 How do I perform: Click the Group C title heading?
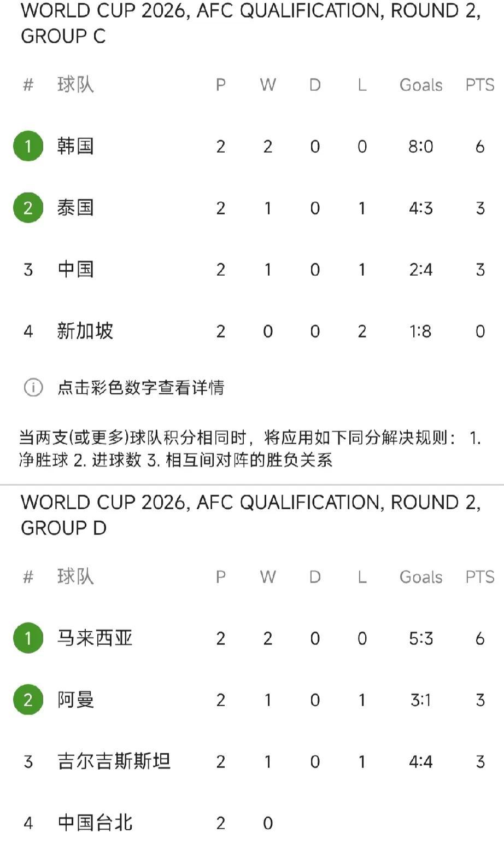pos(251,24)
